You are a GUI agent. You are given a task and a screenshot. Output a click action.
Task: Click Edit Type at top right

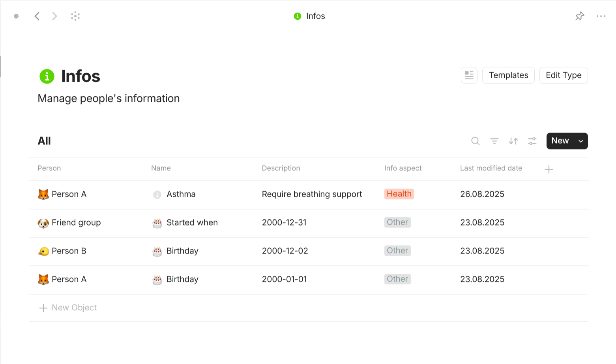click(x=564, y=75)
